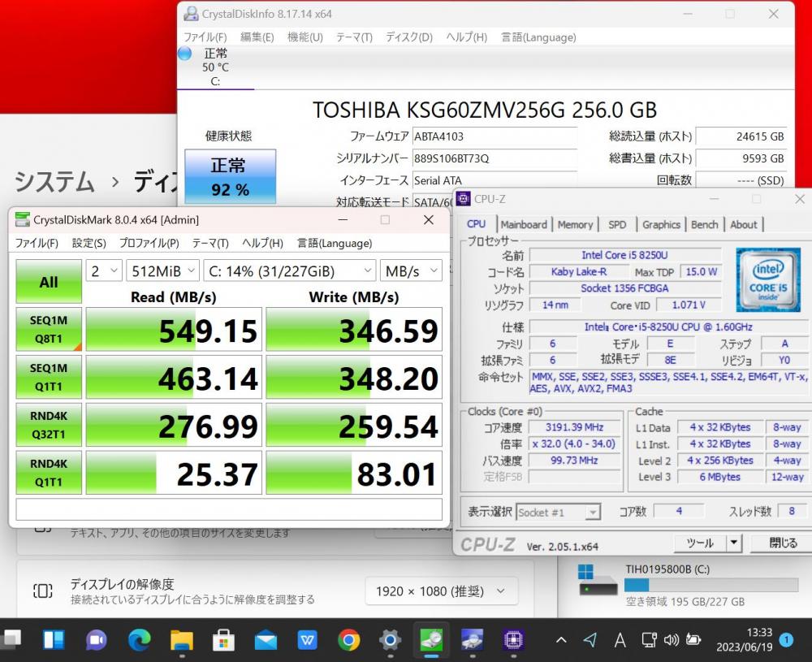Screen dimensions: 812x662
Task: Open the video chat app in taskbar
Action: (x=97, y=640)
